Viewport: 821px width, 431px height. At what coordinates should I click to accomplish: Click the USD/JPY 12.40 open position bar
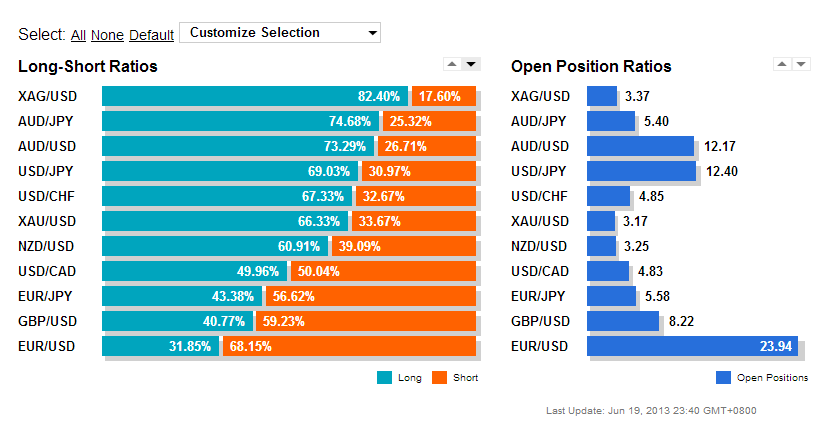pos(641,171)
